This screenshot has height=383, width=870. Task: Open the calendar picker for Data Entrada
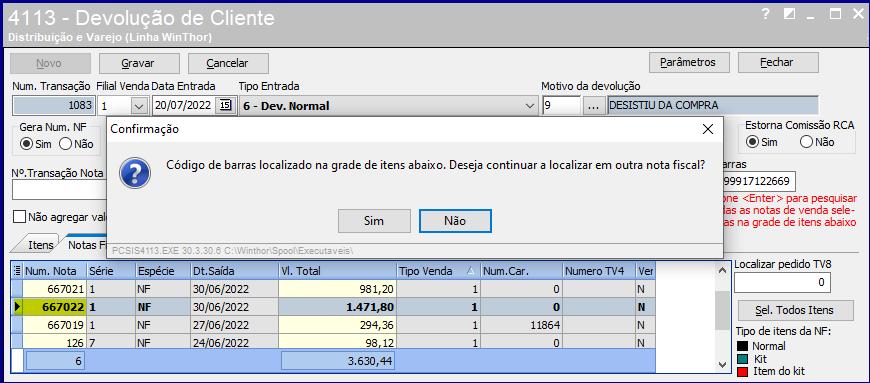tap(225, 105)
